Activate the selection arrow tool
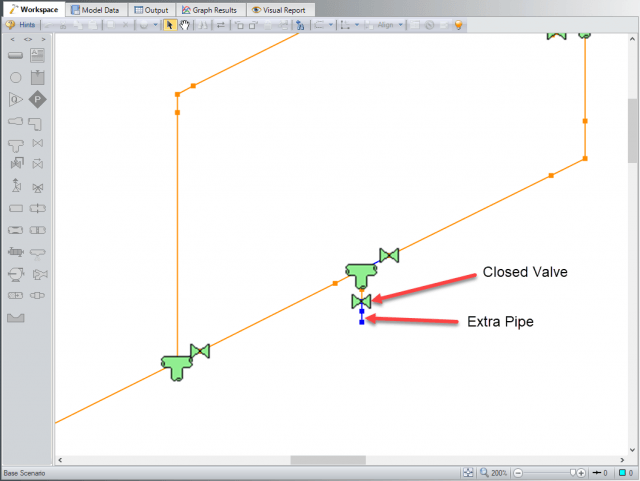 (169, 25)
